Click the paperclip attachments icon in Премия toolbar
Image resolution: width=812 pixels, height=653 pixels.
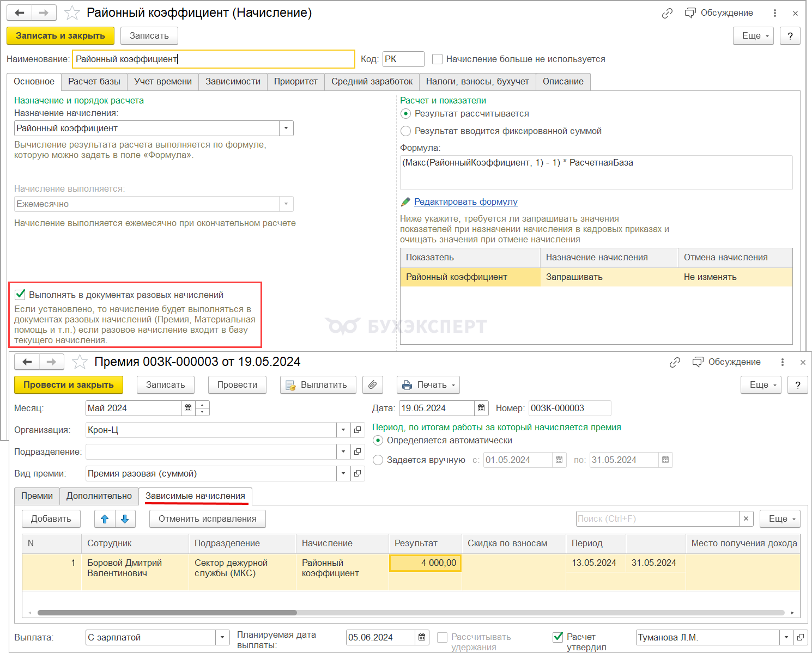click(x=372, y=385)
